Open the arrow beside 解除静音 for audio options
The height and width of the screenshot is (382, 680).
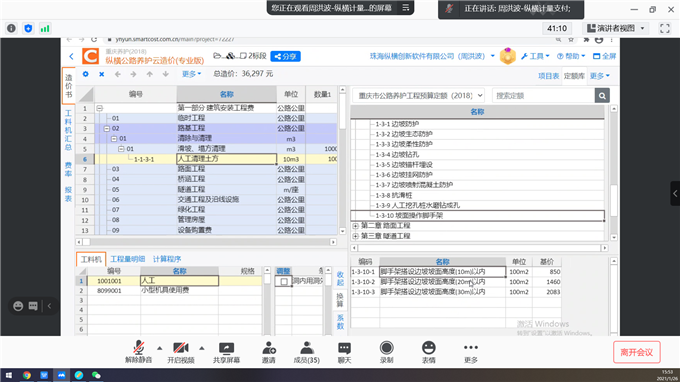click(x=160, y=348)
